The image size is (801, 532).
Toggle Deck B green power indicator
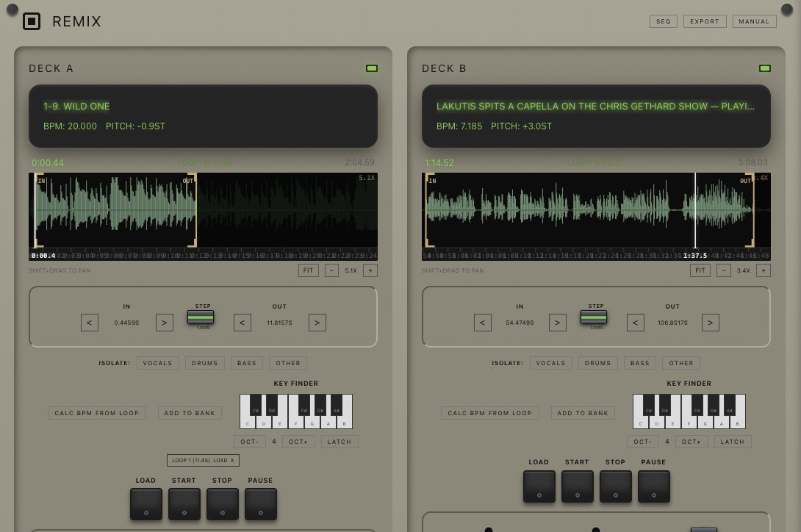765,68
